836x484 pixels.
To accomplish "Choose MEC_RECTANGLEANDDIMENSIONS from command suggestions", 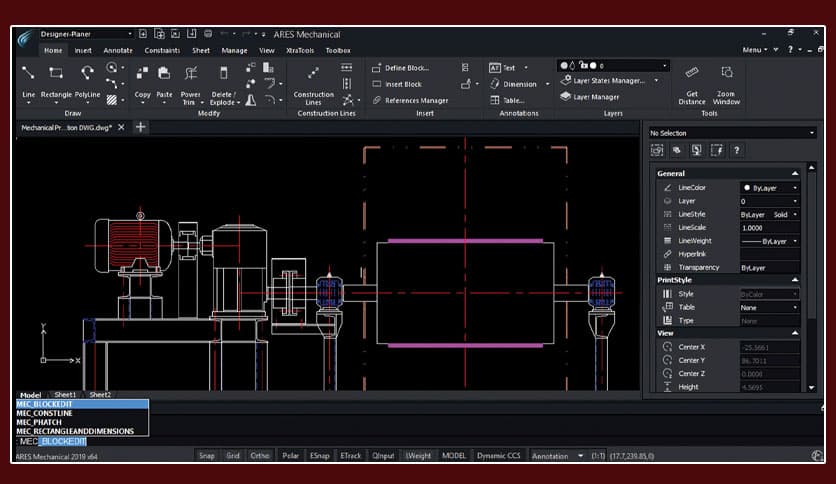I will coord(82,431).
